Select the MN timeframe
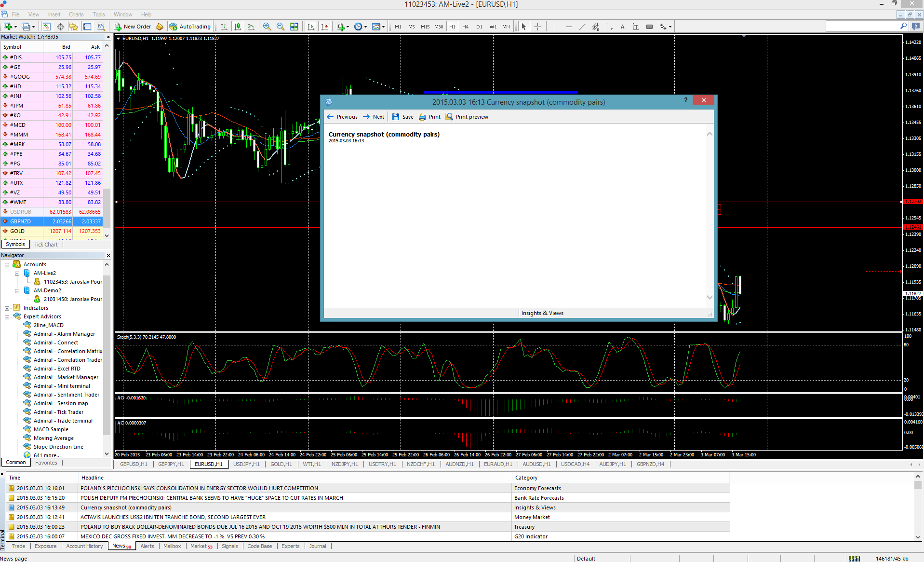 coord(506,27)
